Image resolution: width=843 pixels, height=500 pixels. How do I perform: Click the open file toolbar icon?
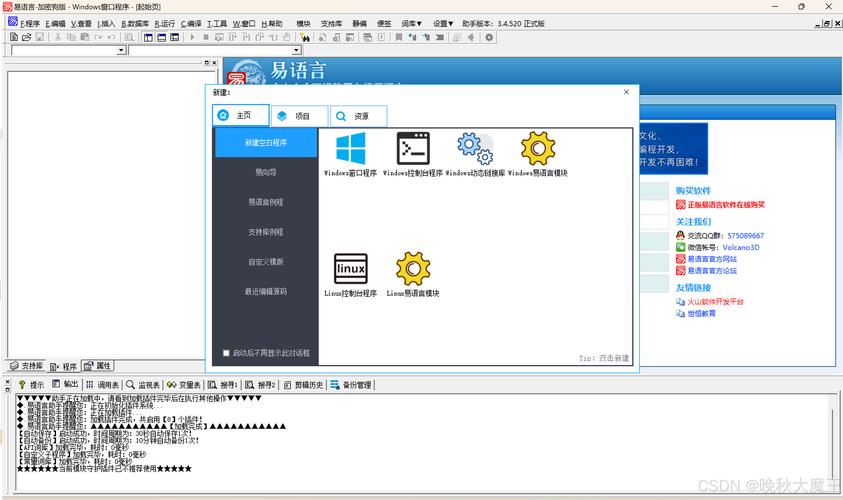point(26,37)
